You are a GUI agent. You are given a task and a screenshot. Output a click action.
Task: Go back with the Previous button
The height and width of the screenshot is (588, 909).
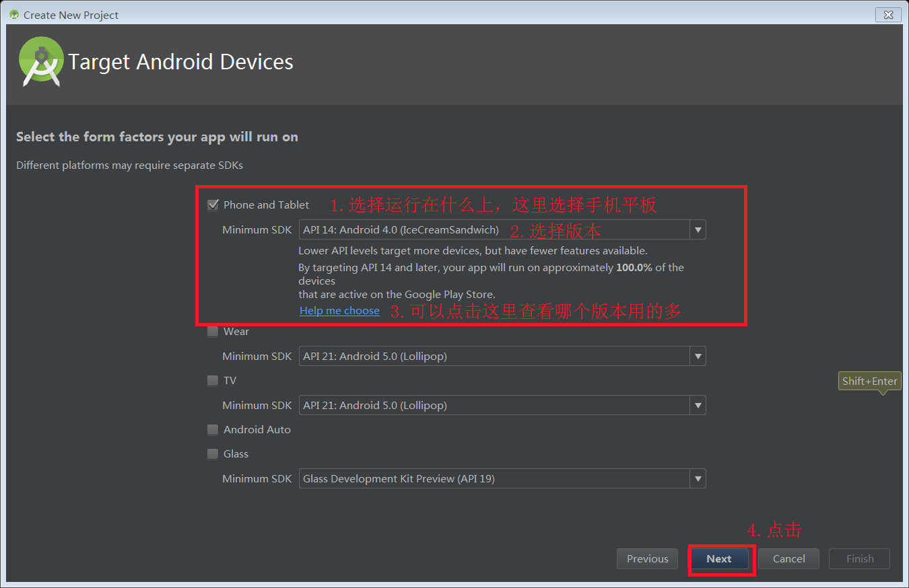(x=647, y=558)
